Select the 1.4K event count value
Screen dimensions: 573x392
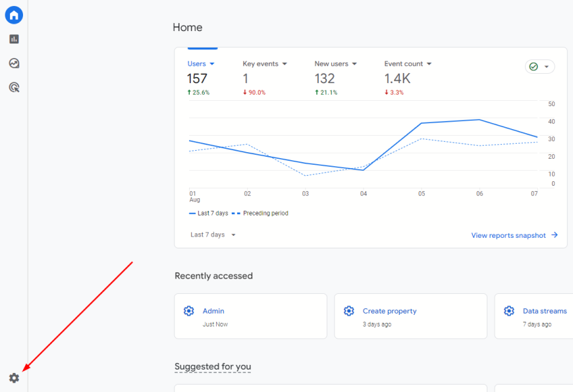[x=397, y=78]
